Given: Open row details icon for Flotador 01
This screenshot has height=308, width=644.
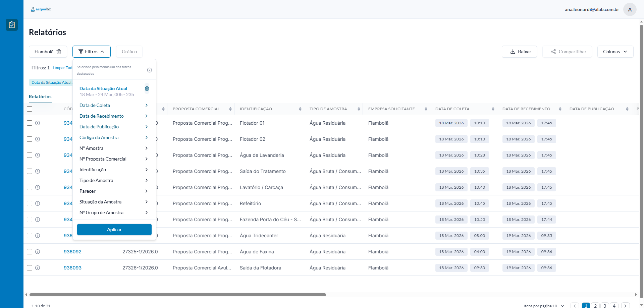Looking at the screenshot, I should [38, 123].
